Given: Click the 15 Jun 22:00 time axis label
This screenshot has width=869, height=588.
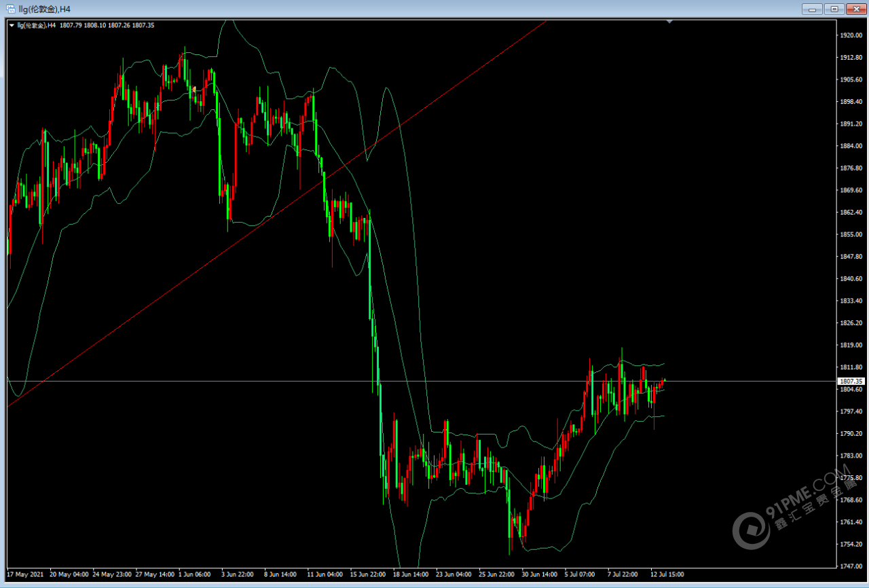Looking at the screenshot, I should point(367,574).
